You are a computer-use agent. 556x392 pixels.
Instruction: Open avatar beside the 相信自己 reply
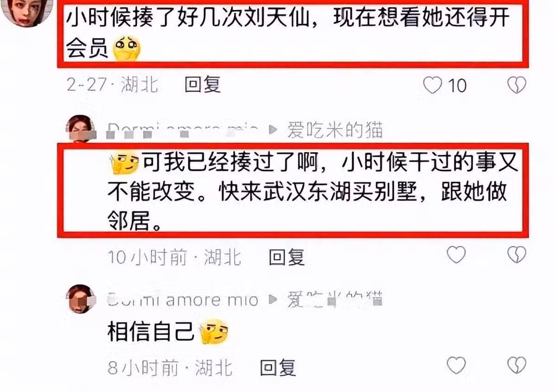(81, 298)
